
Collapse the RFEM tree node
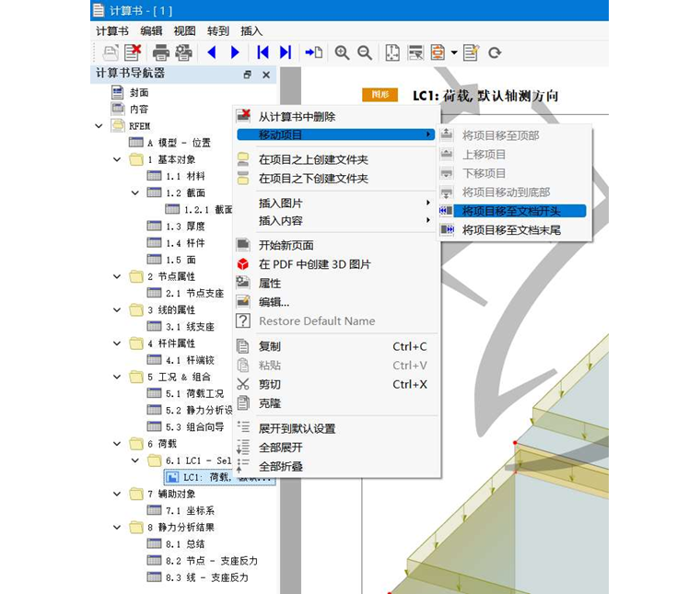[99, 126]
